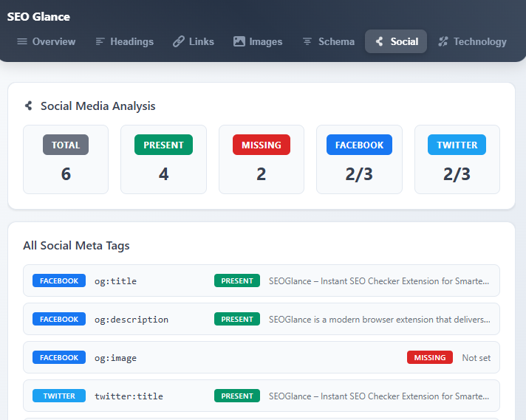This screenshot has height=420, width=526.
Task: Select the Social tab
Action: 396,41
